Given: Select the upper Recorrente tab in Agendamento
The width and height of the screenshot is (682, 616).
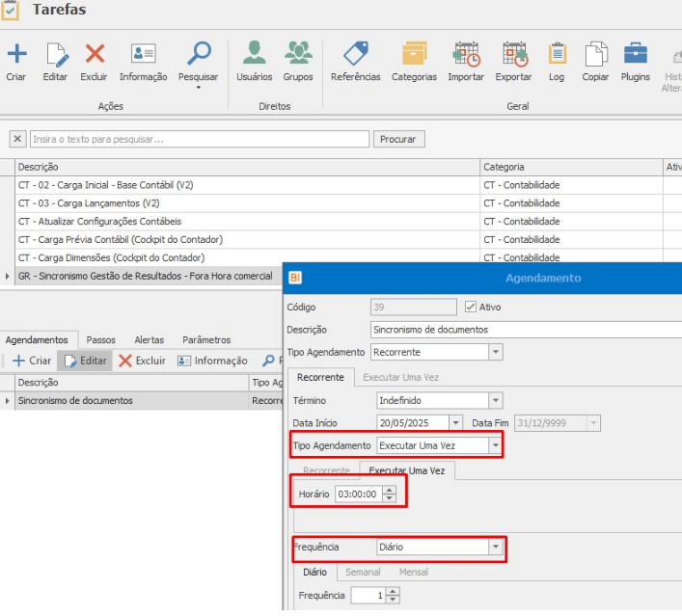Looking at the screenshot, I should 320,377.
